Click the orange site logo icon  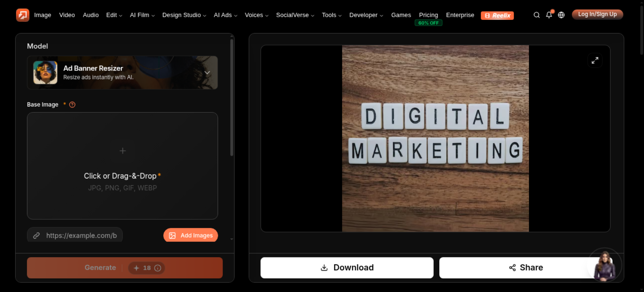pos(23,15)
